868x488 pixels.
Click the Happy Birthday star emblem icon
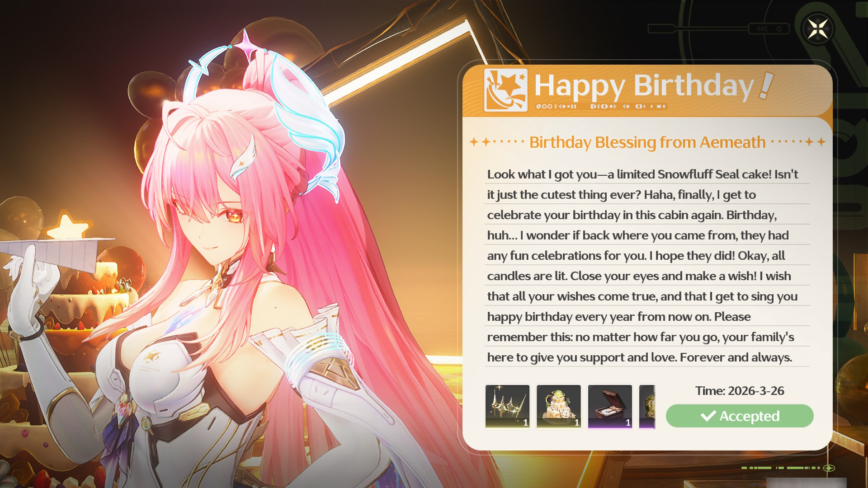click(505, 90)
